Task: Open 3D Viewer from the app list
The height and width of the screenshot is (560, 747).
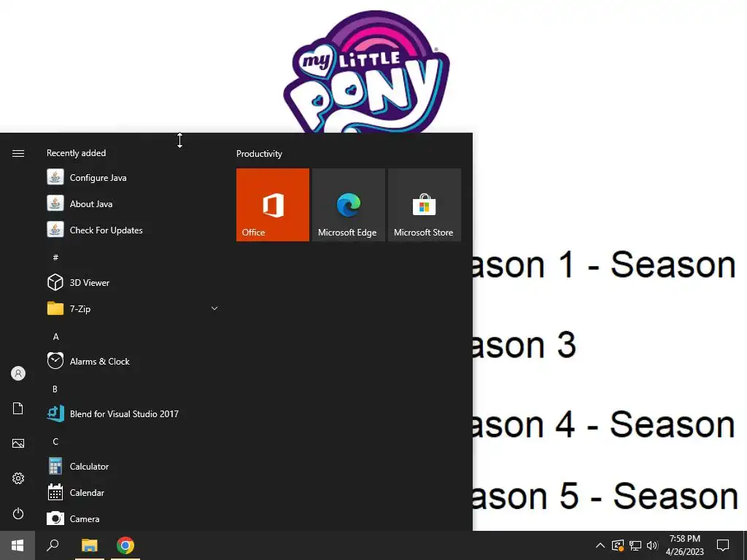Action: pyautogui.click(x=133, y=282)
